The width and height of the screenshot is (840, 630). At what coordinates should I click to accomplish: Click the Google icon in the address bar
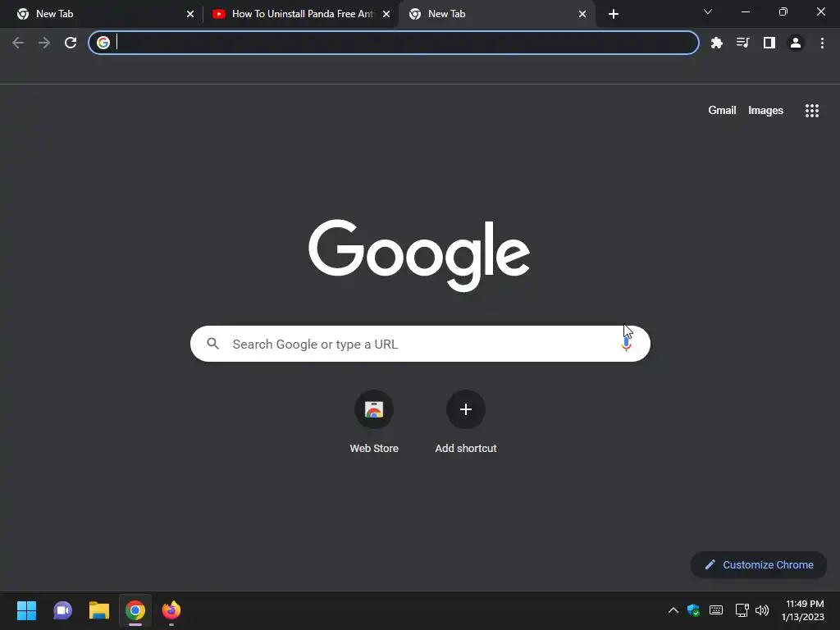[103, 43]
